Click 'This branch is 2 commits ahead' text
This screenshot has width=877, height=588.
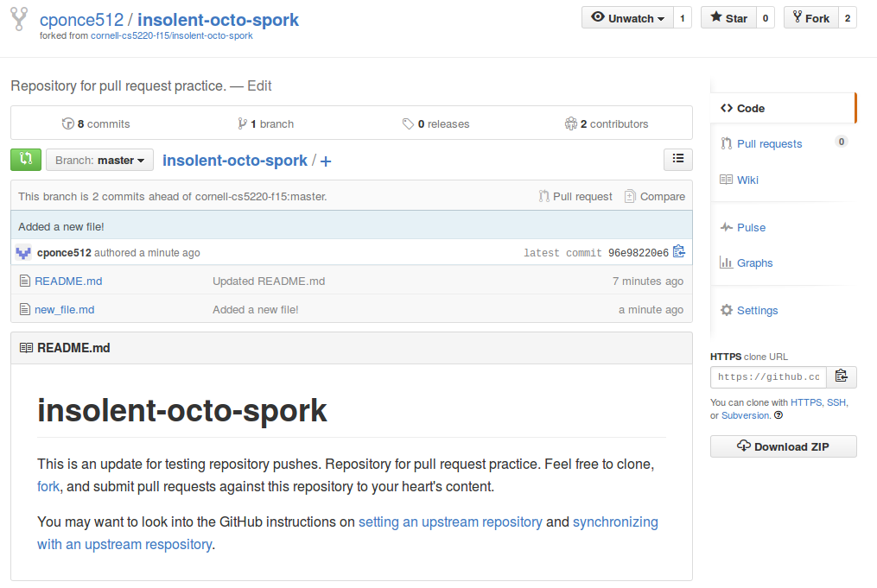pos(172,196)
